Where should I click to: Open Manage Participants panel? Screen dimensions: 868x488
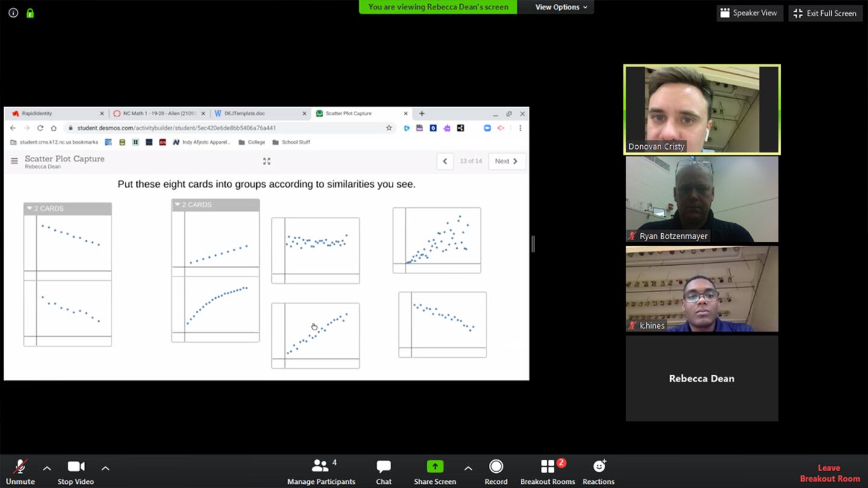click(321, 472)
